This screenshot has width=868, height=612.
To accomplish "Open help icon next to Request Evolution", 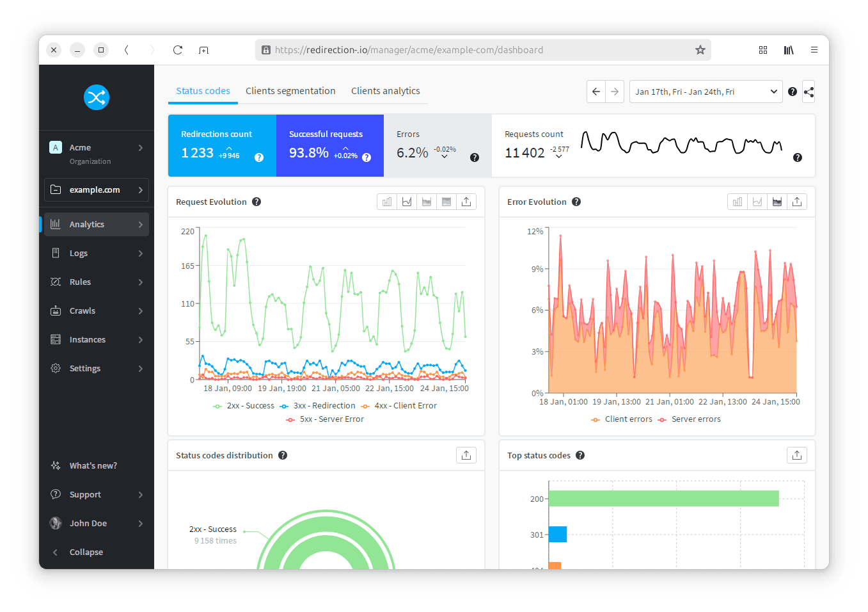I will click(256, 202).
